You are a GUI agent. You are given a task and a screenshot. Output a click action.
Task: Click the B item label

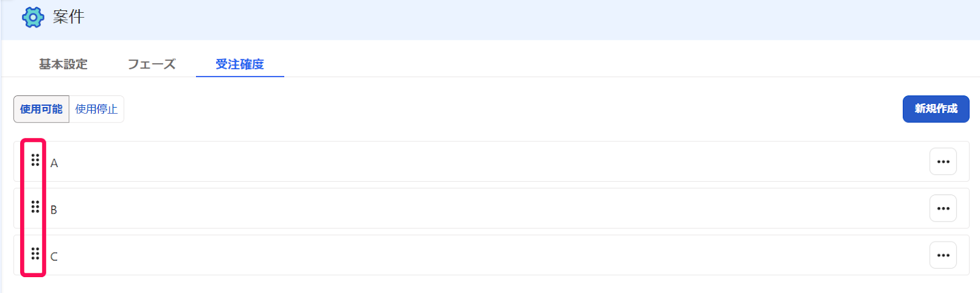click(x=54, y=210)
